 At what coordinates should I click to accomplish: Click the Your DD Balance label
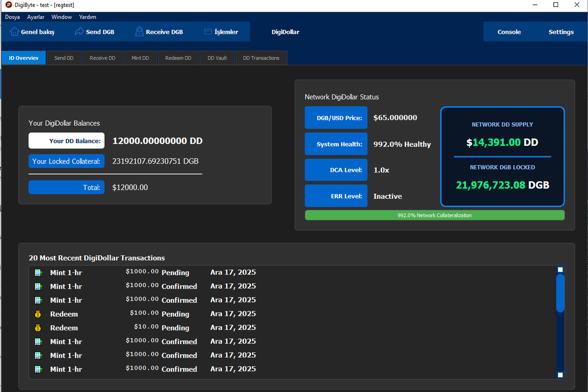click(67, 141)
